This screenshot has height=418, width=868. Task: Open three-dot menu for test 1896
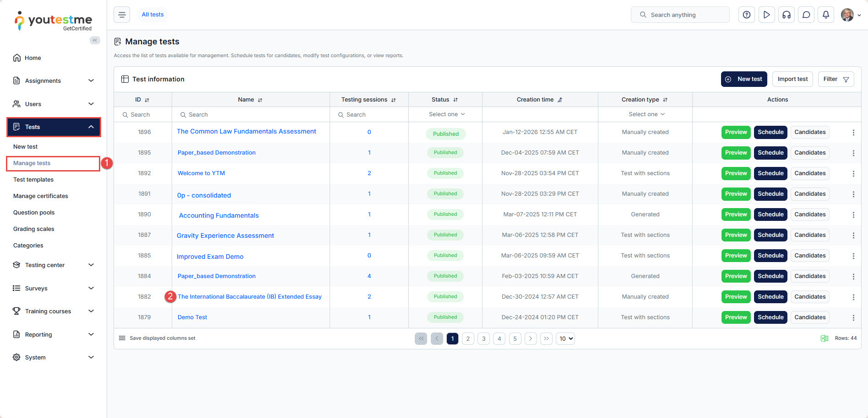pyautogui.click(x=853, y=133)
